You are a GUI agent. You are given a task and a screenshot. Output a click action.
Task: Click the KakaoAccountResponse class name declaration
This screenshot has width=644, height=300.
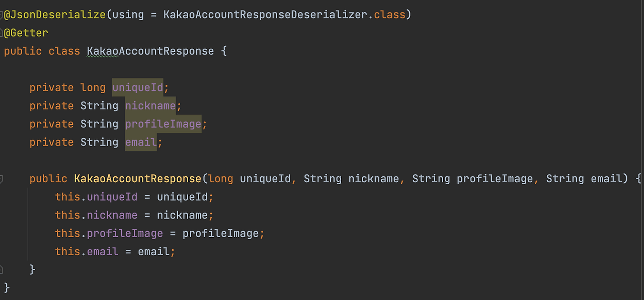coord(150,51)
